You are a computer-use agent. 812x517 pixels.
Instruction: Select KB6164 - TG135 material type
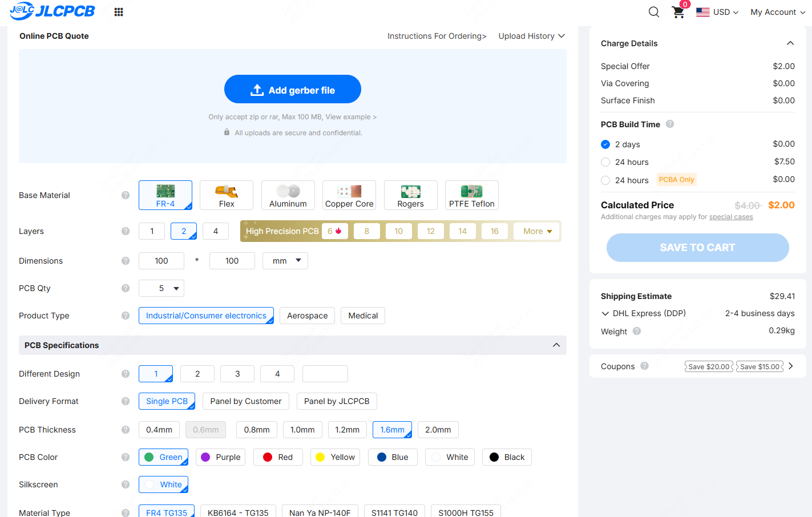(x=238, y=512)
